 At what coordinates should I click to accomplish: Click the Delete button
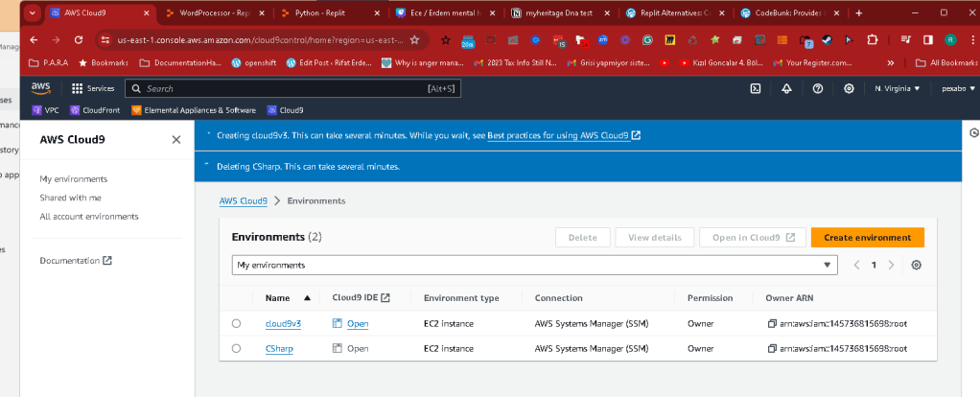[x=582, y=238]
